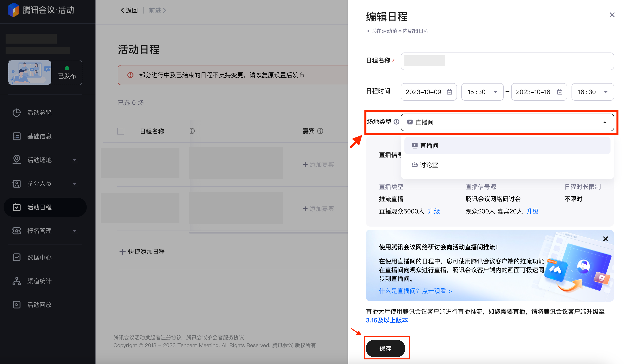Open 活动回放 in sidebar
The image size is (631, 364).
pyautogui.click(x=40, y=305)
